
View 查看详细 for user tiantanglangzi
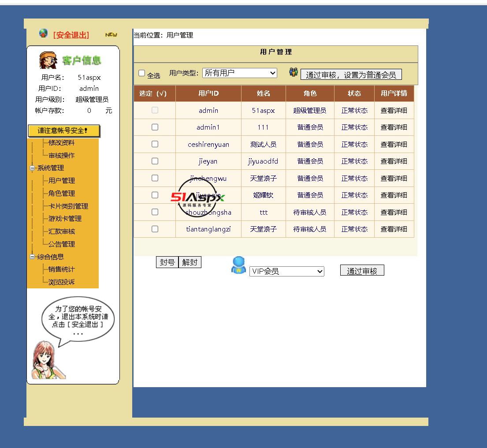tap(394, 229)
